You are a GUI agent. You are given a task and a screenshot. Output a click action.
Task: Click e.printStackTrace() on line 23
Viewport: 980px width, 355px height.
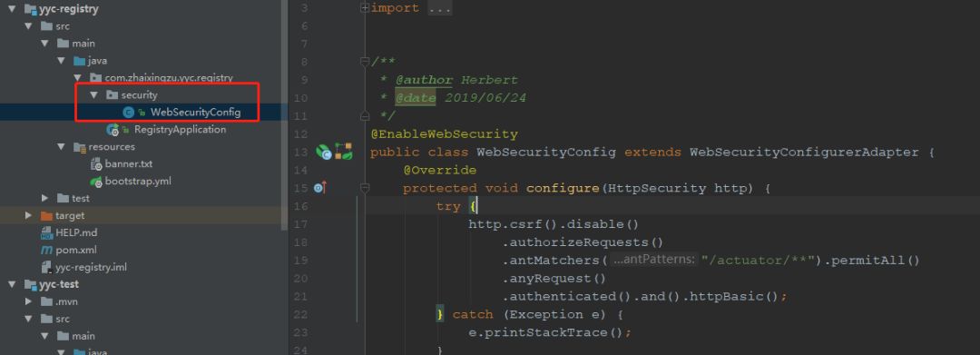pyautogui.click(x=547, y=332)
